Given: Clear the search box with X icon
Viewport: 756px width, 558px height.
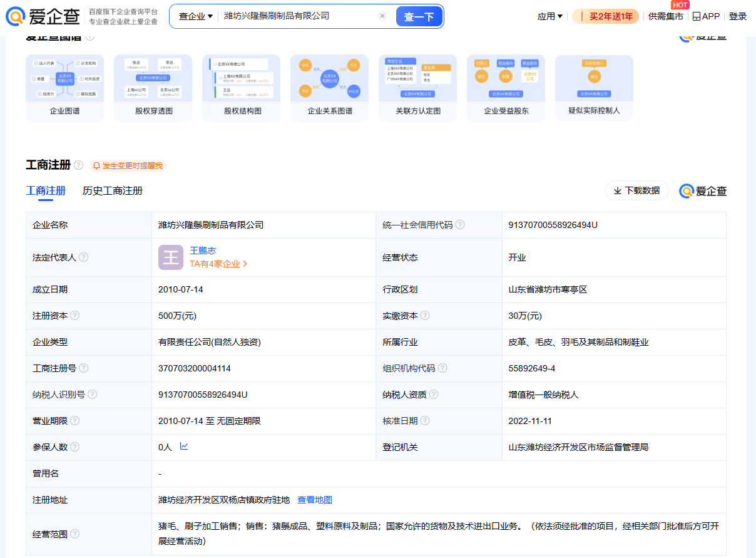Looking at the screenshot, I should click(x=382, y=16).
